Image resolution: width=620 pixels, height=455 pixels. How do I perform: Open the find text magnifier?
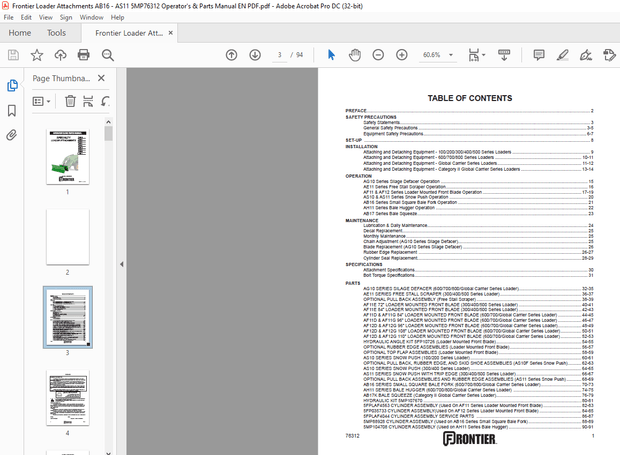tap(108, 55)
